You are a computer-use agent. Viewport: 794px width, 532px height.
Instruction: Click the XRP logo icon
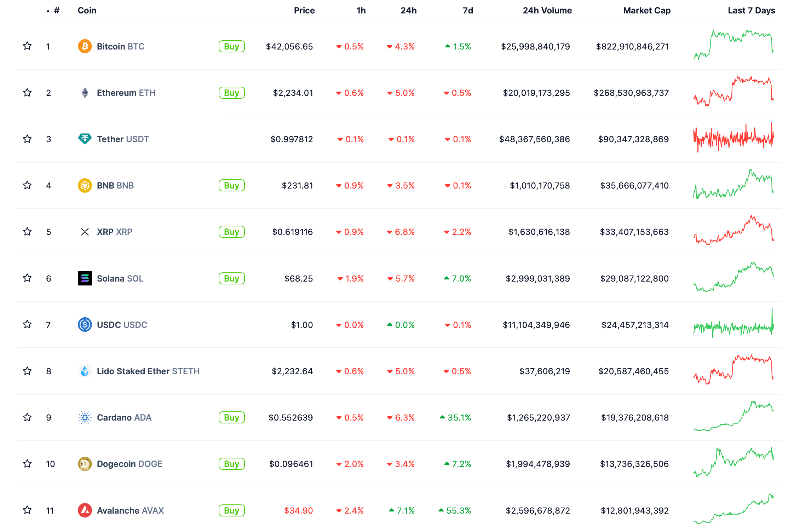(x=85, y=232)
